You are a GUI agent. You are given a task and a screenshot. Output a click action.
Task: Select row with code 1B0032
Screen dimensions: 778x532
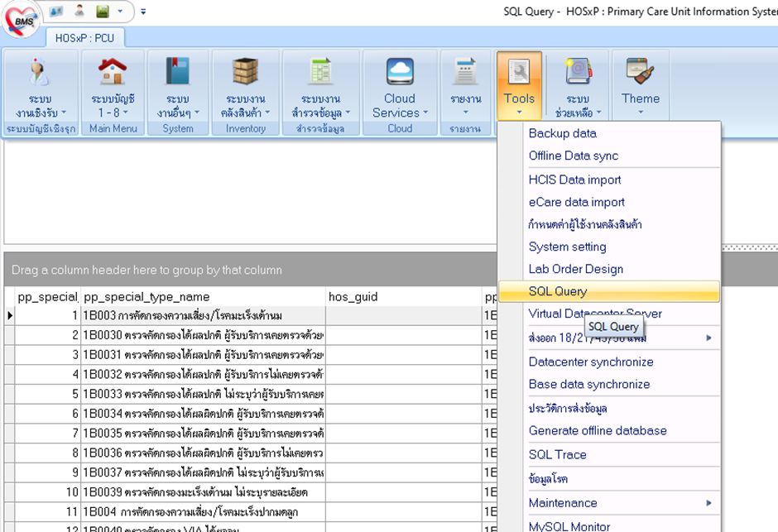tap(203, 374)
